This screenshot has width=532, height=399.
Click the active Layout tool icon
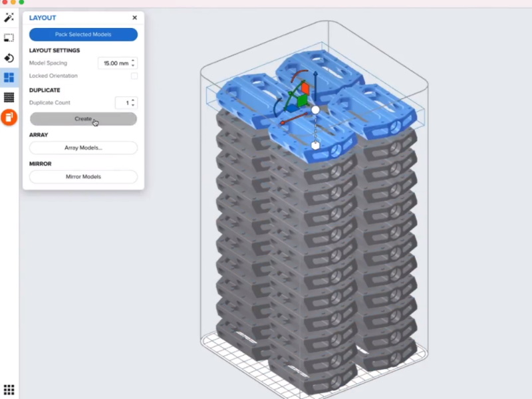[9, 78]
